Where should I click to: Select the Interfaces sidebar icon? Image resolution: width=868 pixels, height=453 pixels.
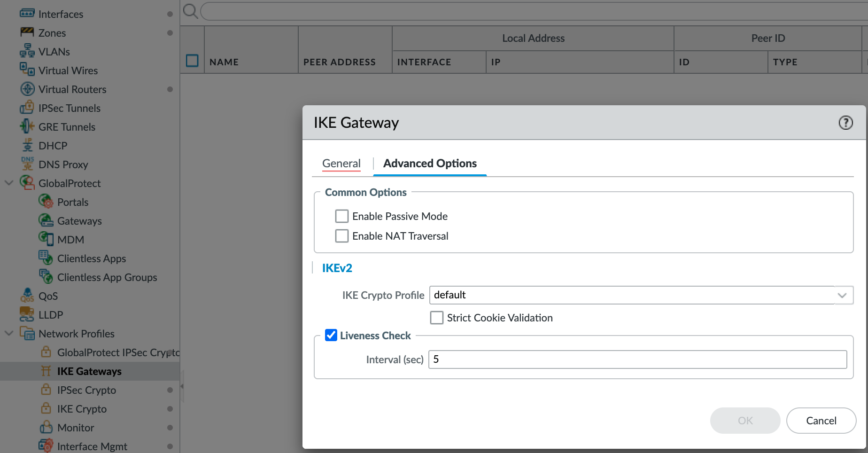(28, 14)
